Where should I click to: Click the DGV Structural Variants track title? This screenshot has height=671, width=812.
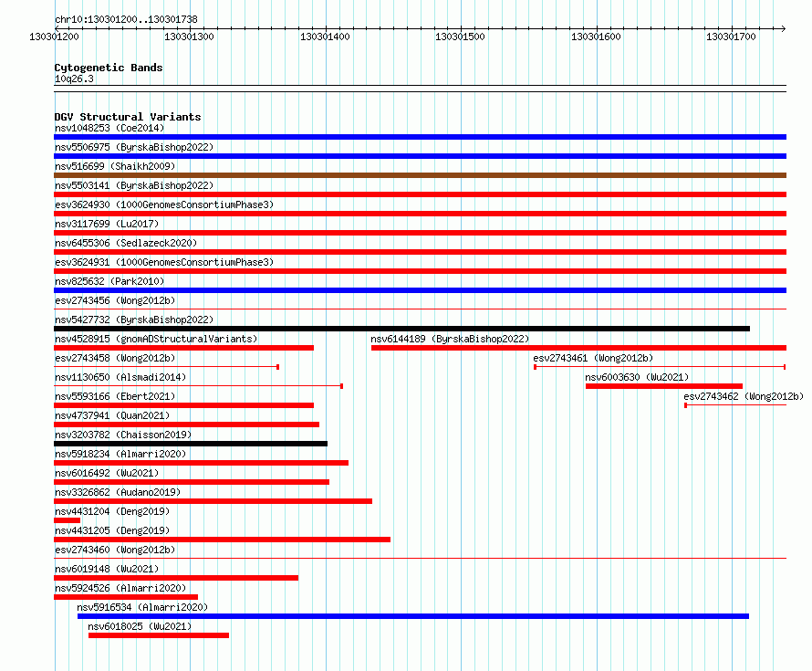point(128,117)
